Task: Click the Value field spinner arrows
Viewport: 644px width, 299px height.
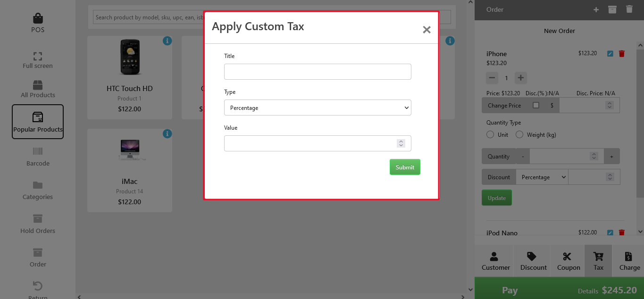Action: tap(401, 143)
